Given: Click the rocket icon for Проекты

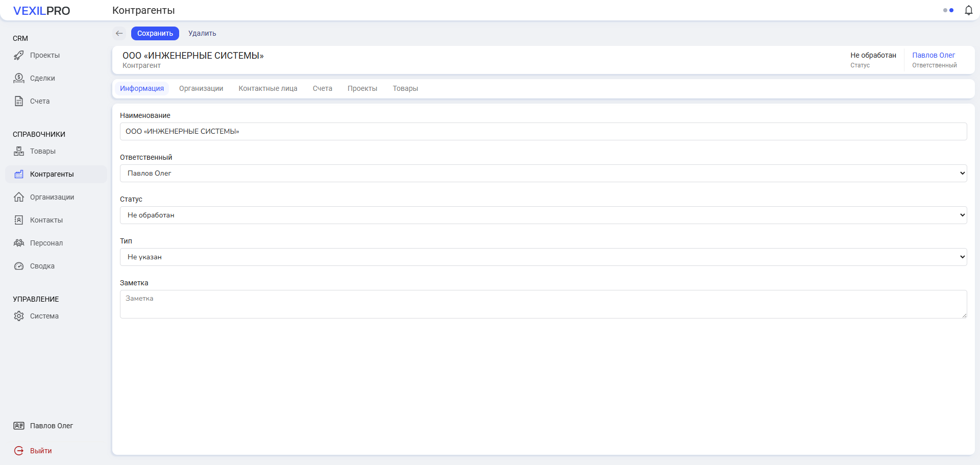Looking at the screenshot, I should (x=19, y=55).
